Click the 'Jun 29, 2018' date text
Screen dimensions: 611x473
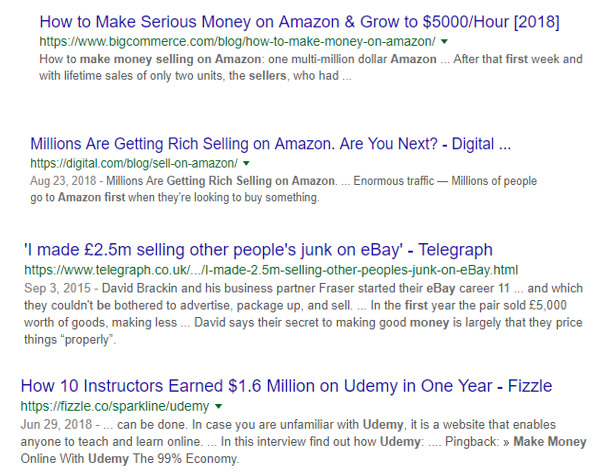point(55,424)
